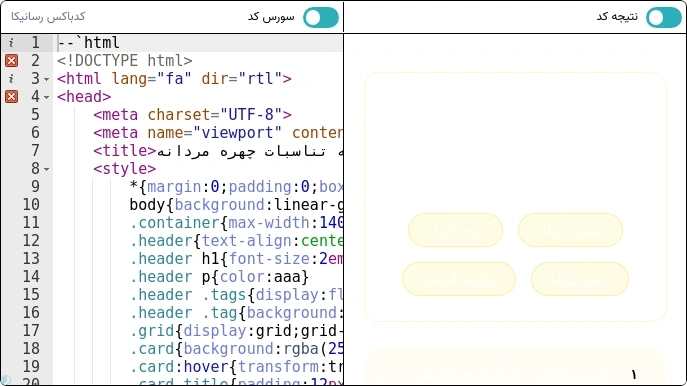
Task: Toggle the سورس کد switch
Action: [321, 18]
